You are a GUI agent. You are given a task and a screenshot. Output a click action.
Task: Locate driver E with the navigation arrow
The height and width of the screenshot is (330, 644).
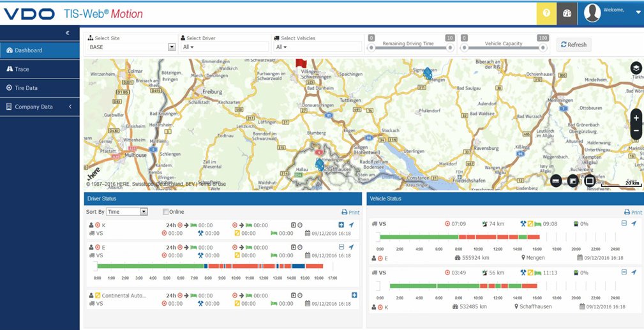[x=351, y=247]
